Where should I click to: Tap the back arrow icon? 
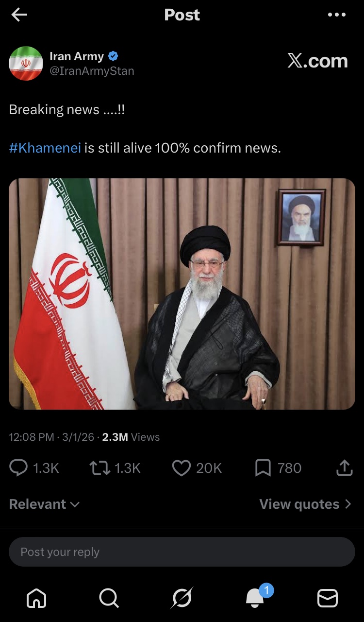[x=19, y=15]
